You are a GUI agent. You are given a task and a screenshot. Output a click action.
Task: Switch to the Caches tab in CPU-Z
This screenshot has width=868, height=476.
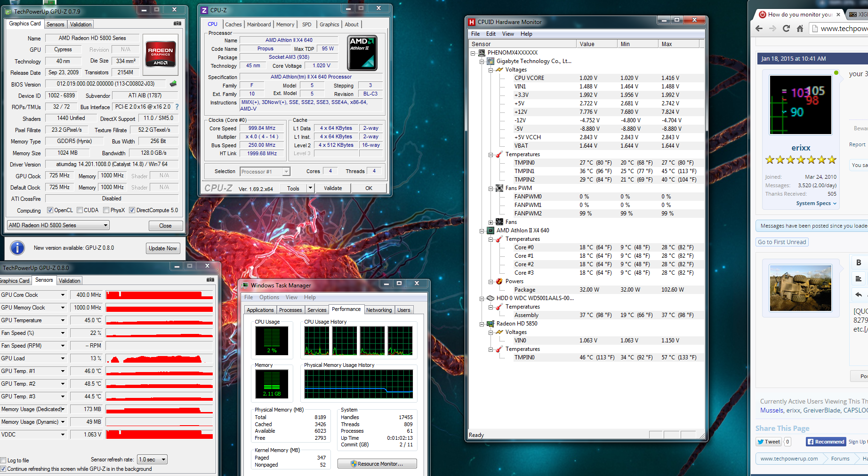click(233, 24)
